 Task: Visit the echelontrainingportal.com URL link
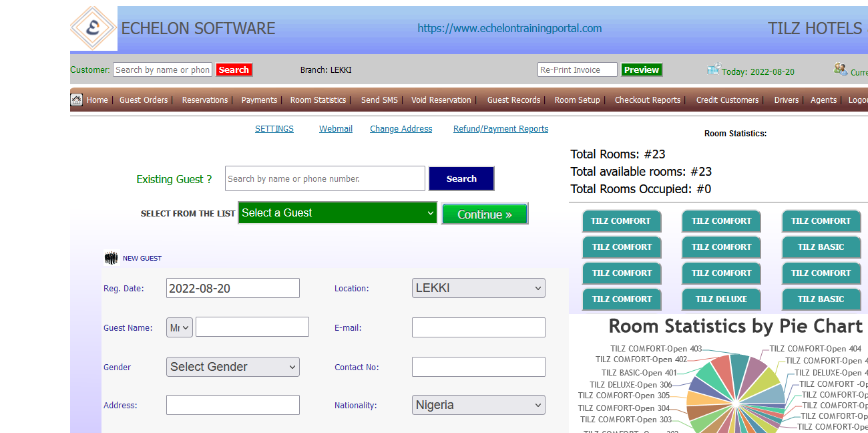[509, 28]
